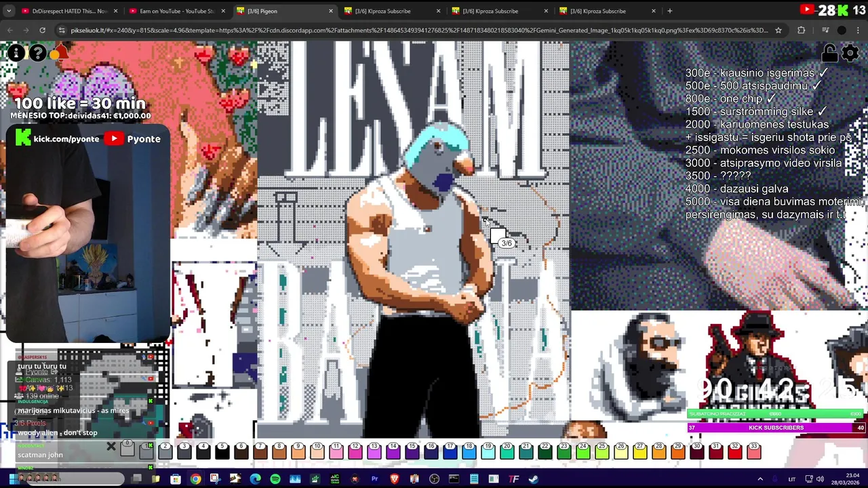Image resolution: width=868 pixels, height=488 pixels.
Task: Toggle the orange notification bell
Action: pos(60,53)
